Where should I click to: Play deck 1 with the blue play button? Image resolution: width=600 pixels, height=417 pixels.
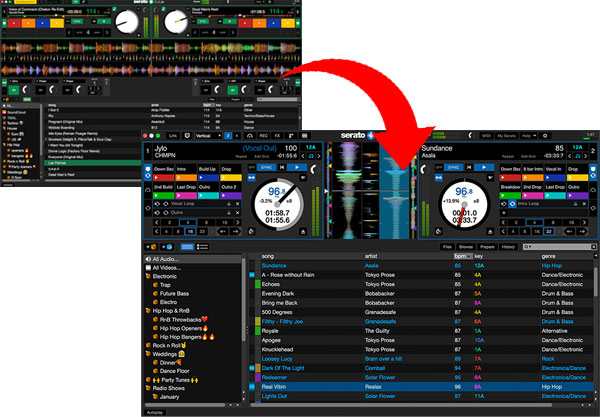(x=297, y=167)
